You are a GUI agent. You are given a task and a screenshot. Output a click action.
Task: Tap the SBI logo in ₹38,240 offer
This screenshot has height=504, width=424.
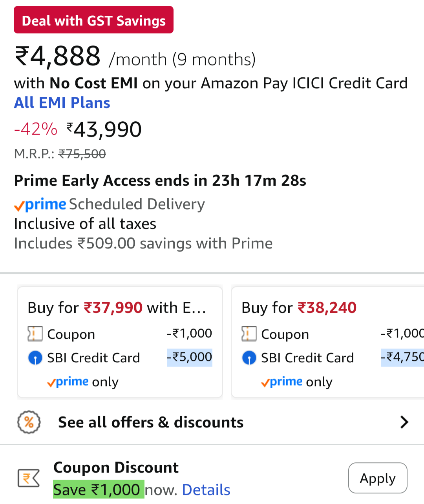[x=249, y=358]
